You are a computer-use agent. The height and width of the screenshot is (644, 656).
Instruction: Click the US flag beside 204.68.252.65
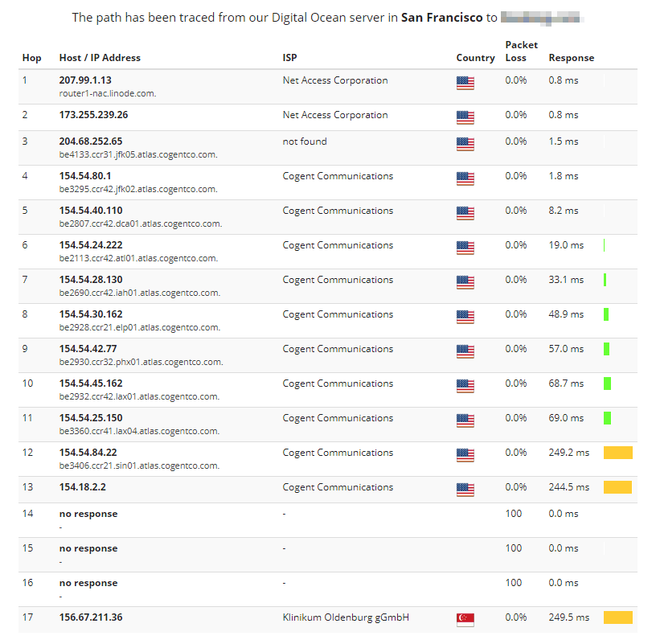(x=465, y=144)
